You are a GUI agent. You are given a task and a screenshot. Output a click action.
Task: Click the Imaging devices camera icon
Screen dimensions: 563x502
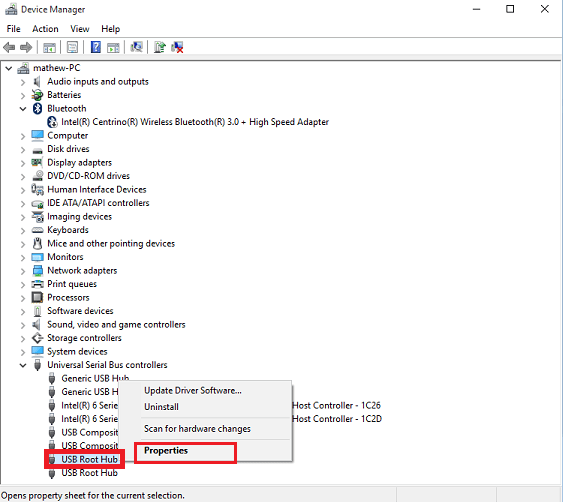point(37,217)
